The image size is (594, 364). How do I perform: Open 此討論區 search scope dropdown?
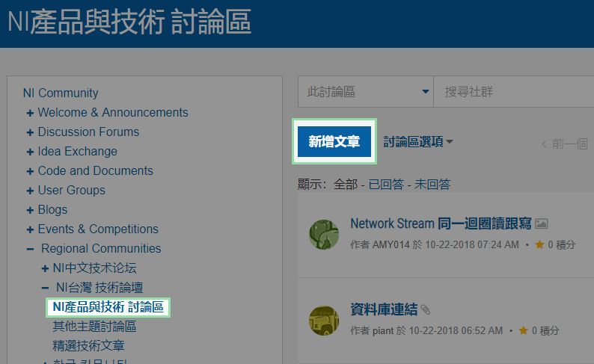pyautogui.click(x=366, y=92)
